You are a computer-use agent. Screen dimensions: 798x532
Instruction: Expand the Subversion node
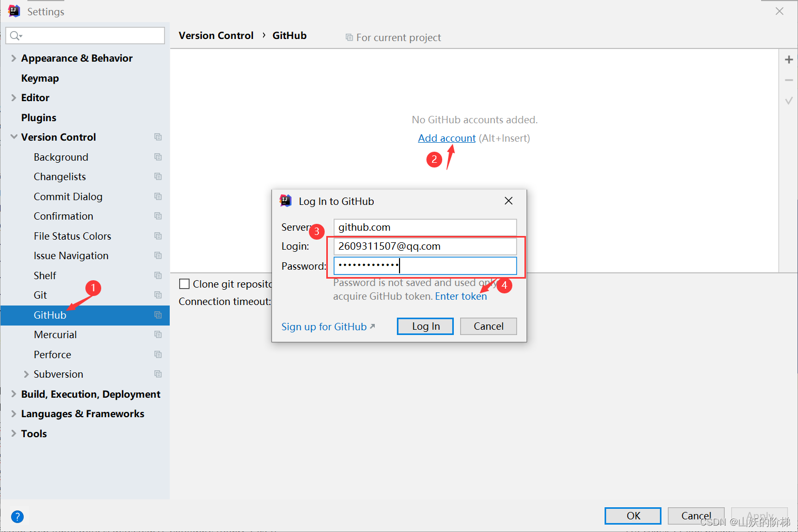(x=26, y=374)
